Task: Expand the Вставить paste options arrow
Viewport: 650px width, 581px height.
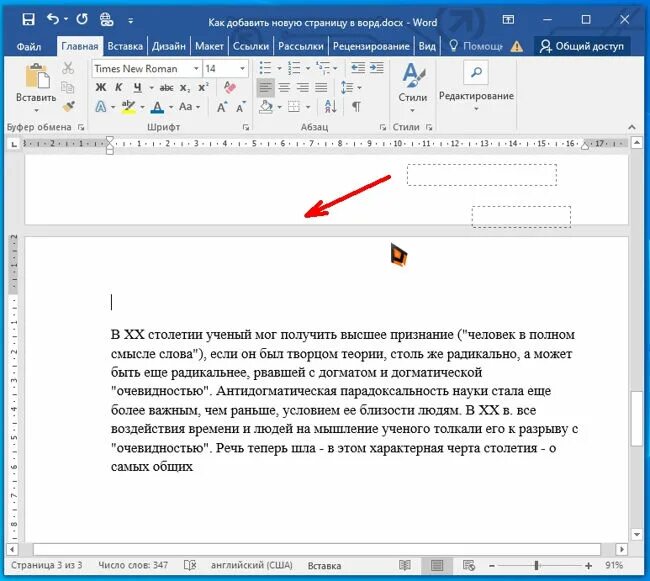Action: 36,110
